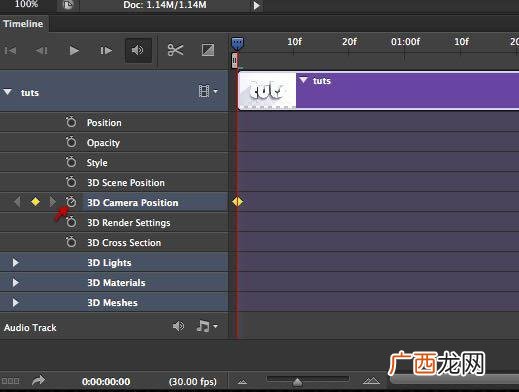Click the Audio Track label
Viewport: 519px width, 392px height.
click(30, 328)
